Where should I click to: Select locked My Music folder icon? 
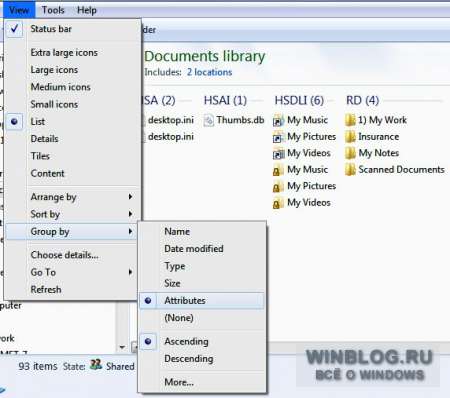[x=278, y=170]
